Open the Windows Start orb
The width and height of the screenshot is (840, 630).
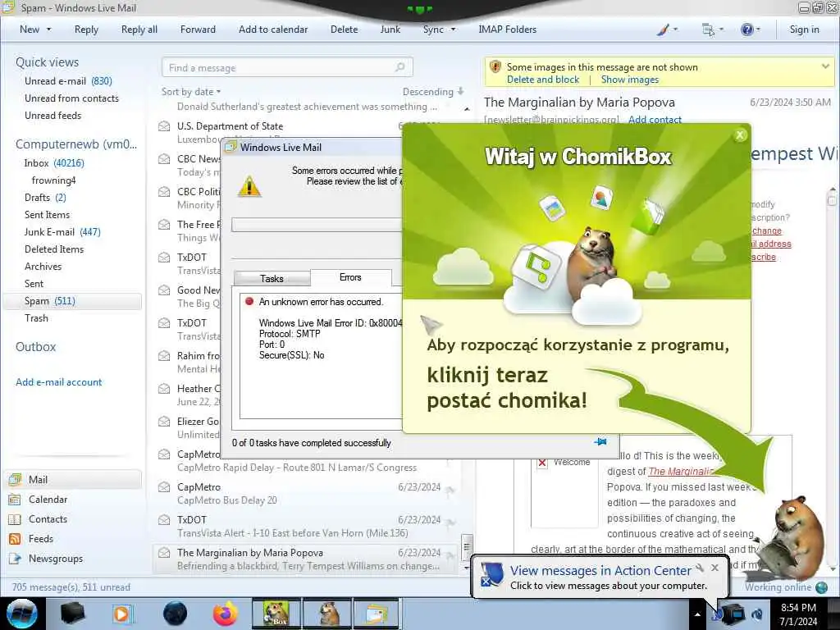click(x=22, y=614)
